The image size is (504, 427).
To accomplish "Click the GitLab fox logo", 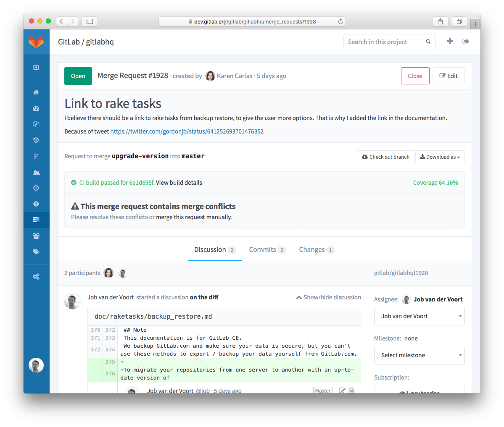I will coord(36,42).
